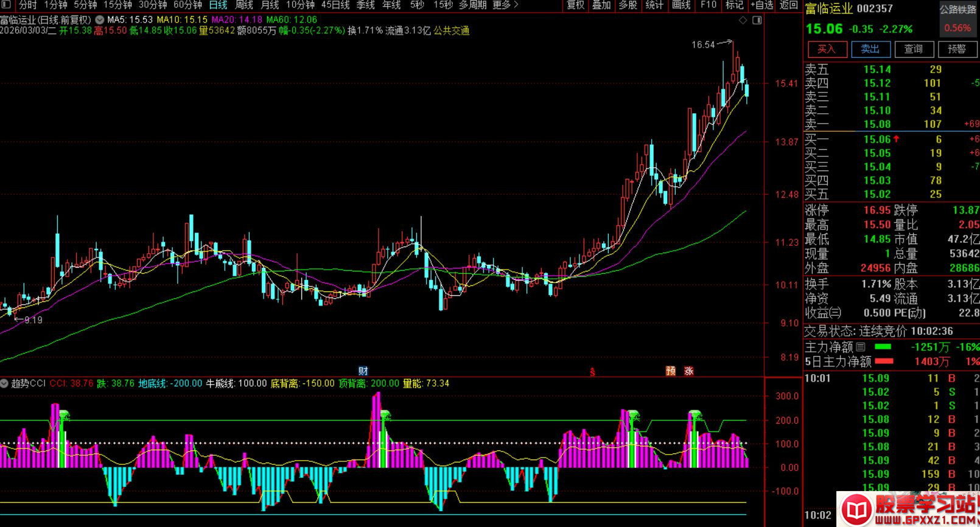Image resolution: width=980 pixels, height=527 pixels.
Task: Click the 预 forecast marker on timeline
Action: pyautogui.click(x=671, y=371)
